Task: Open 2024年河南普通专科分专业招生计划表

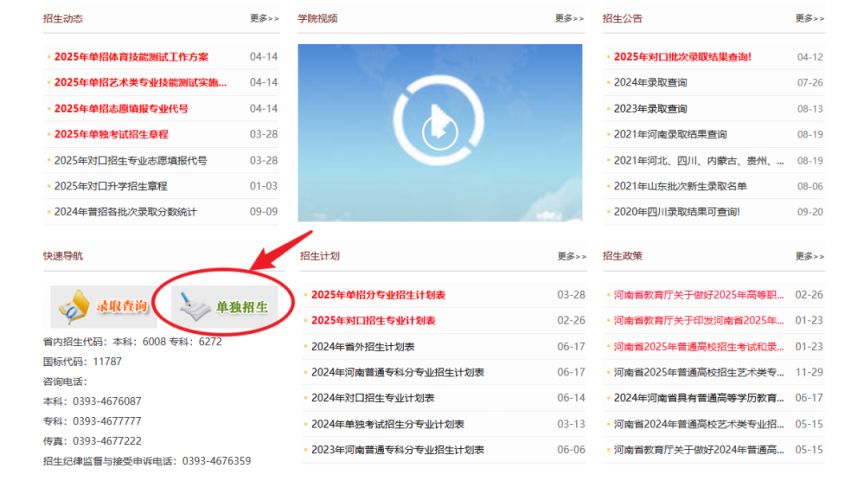Action: pyautogui.click(x=398, y=372)
